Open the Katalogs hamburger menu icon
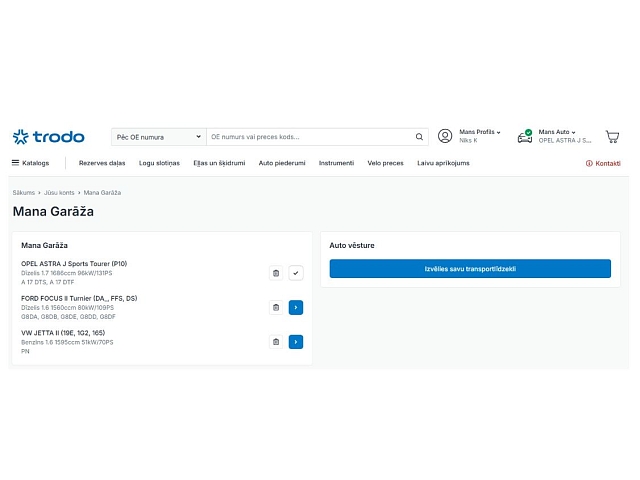The width and height of the screenshot is (640, 480). [16, 163]
